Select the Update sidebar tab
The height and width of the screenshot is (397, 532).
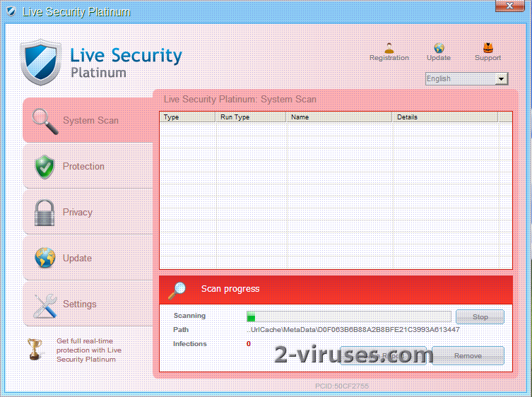[x=88, y=258]
